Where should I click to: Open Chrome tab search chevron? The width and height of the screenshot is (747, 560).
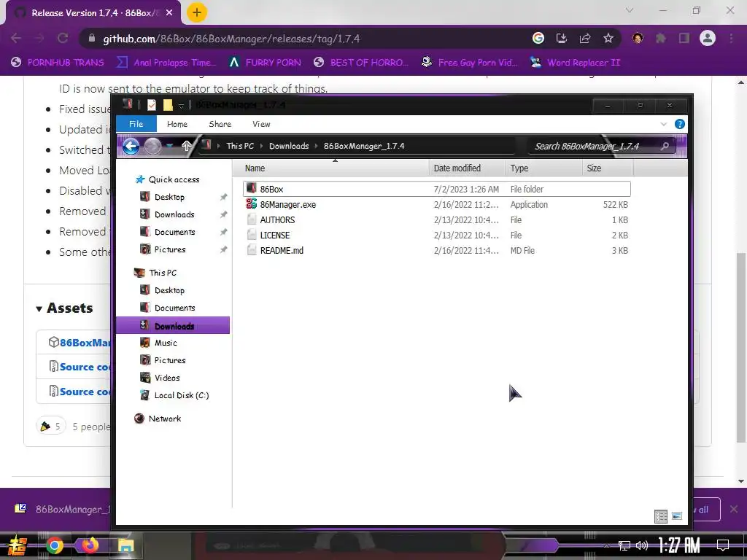click(x=630, y=10)
